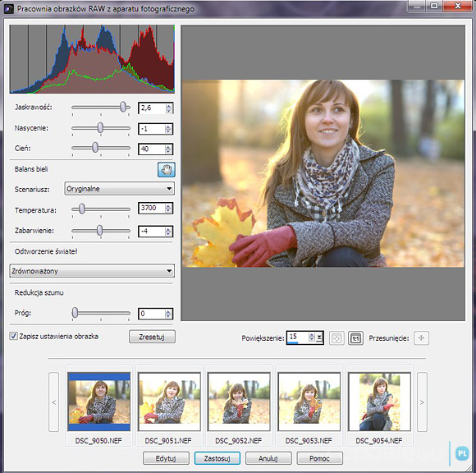Go to previous thumbnails with left arrow
Screen dimensions: 476x473
pyautogui.click(x=53, y=402)
